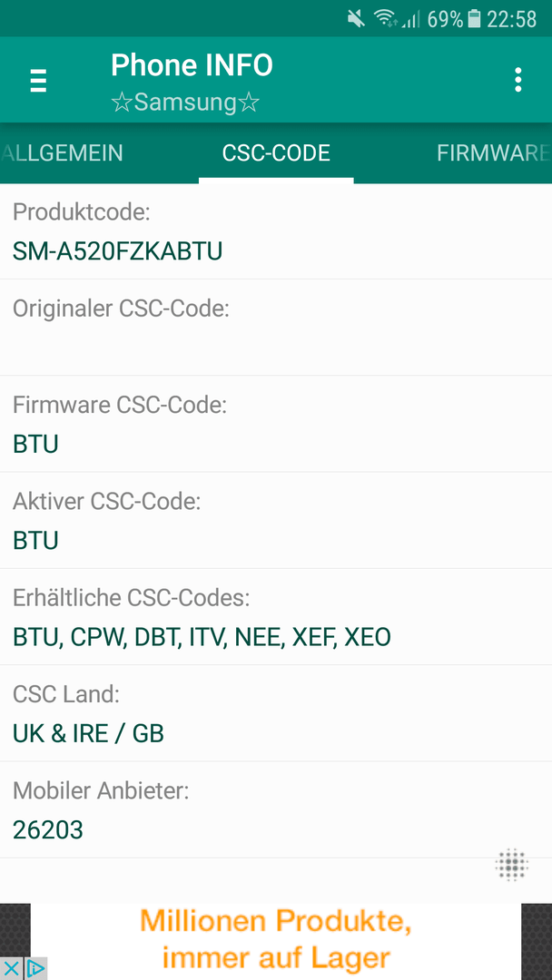Viewport: 552px width, 980px height.
Task: Close the ad with X icon
Action: coord(11,969)
